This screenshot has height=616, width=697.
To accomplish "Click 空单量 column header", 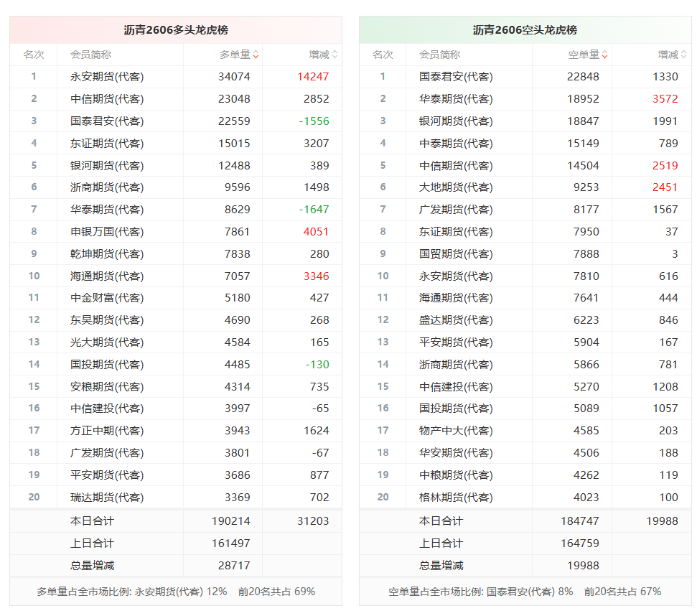I will [x=584, y=55].
